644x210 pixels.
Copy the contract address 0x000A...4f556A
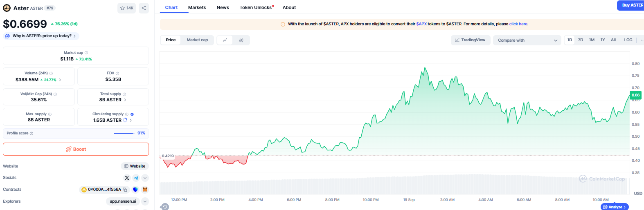tap(125, 190)
